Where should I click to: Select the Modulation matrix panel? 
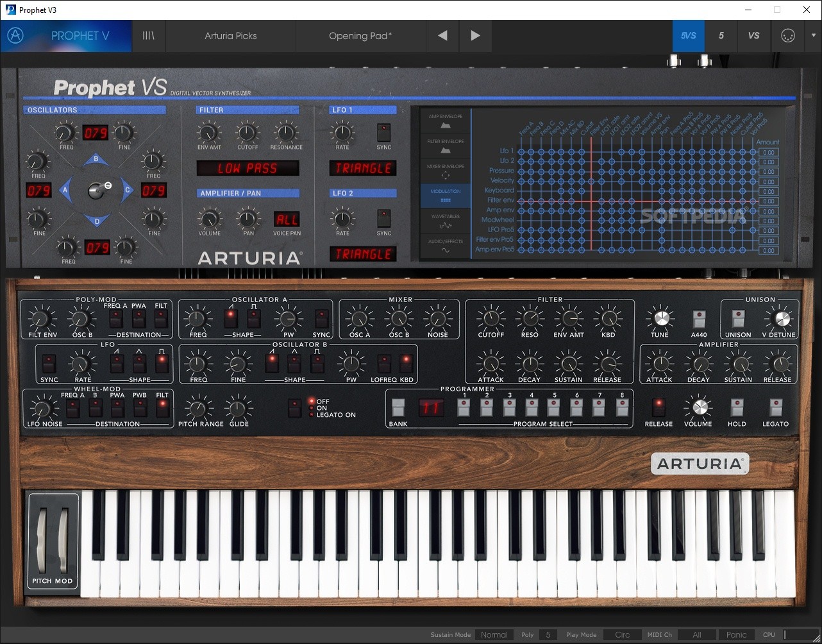tap(446, 196)
